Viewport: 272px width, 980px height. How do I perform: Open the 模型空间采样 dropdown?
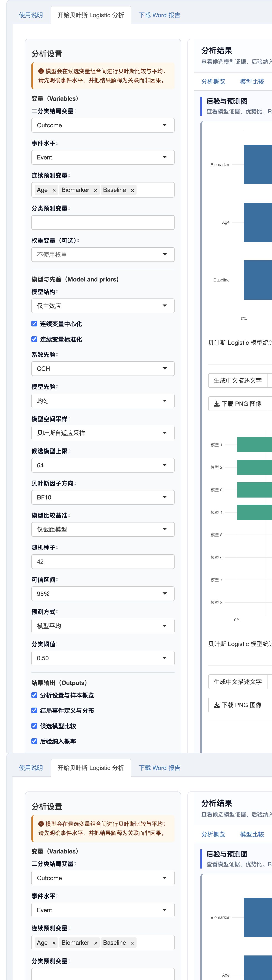[x=103, y=433]
